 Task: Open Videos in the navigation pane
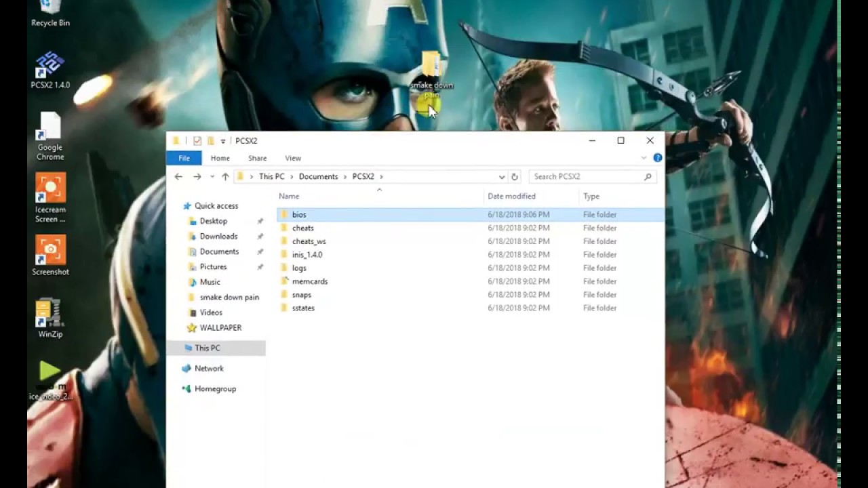211,312
